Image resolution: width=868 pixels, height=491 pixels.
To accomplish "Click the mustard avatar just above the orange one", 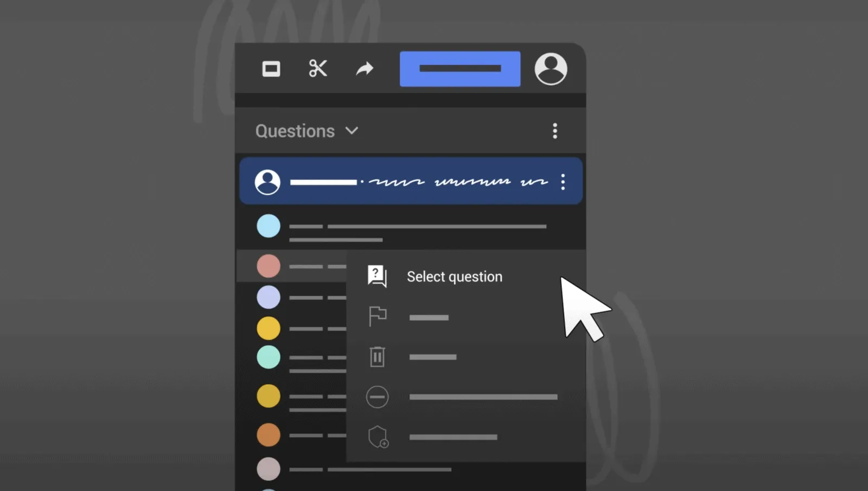I will click(269, 396).
